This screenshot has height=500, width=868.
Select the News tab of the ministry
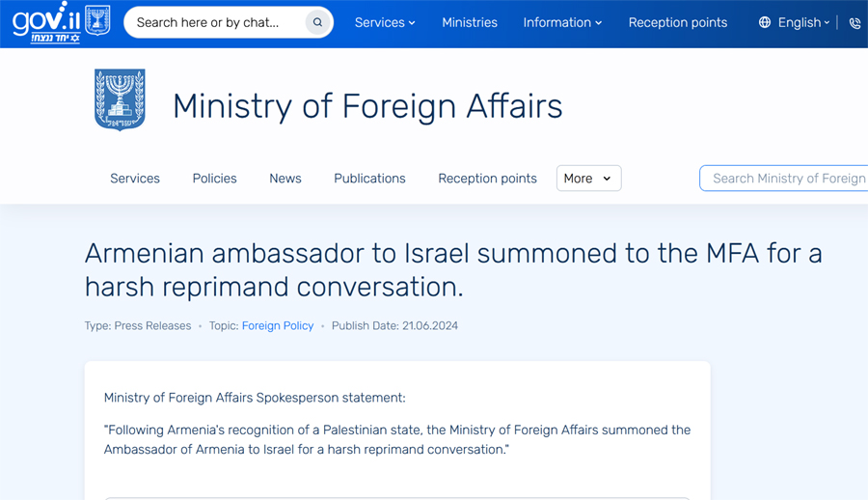[x=285, y=178]
